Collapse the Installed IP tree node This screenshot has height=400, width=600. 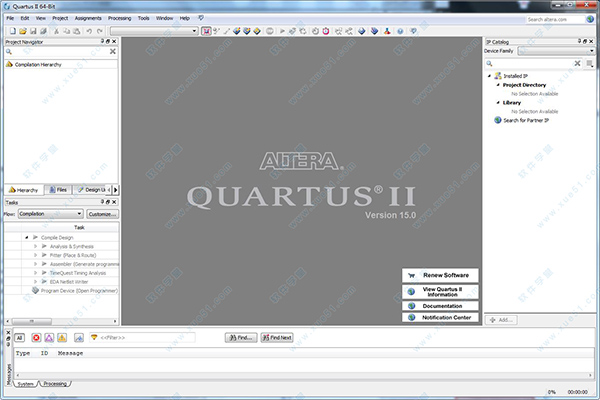(489, 76)
